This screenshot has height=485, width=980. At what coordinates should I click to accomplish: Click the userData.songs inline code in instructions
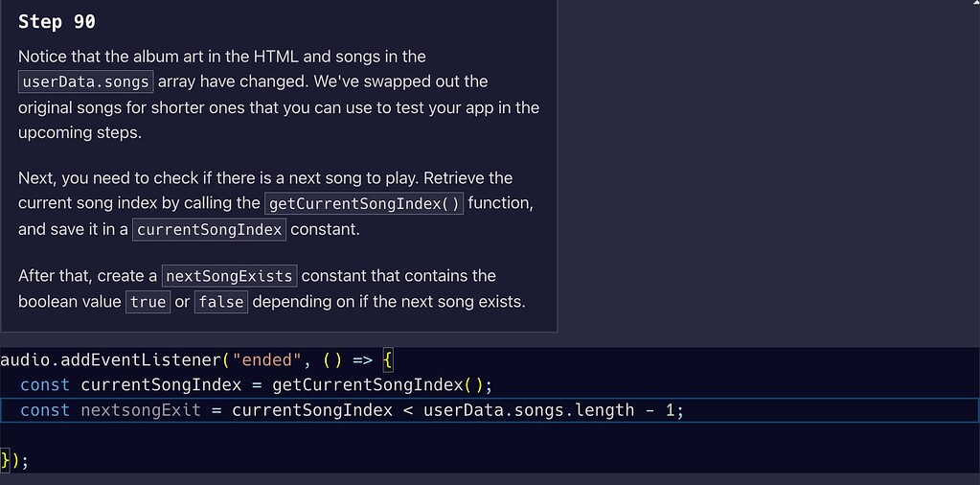point(85,81)
